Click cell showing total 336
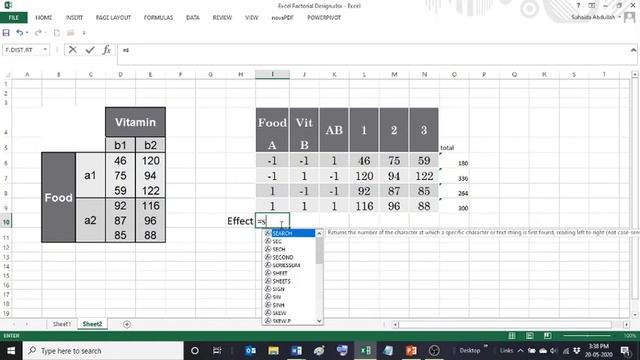Image resolution: width=640 pixels, height=360 pixels. (454, 176)
